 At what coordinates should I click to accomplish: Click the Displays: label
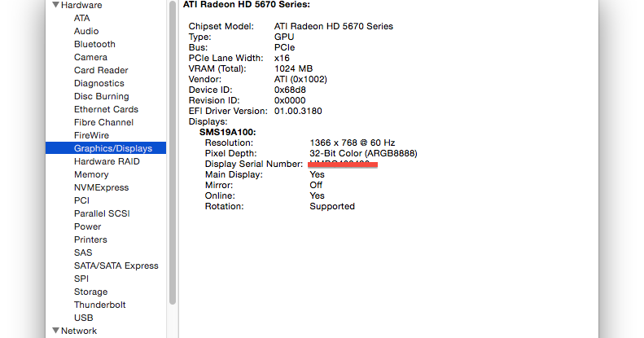tap(208, 122)
